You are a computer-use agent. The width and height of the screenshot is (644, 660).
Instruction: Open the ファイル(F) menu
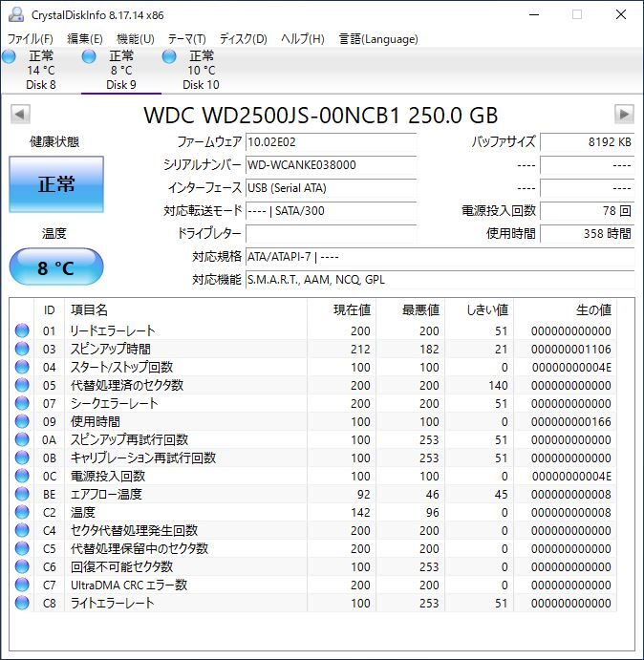(31, 39)
